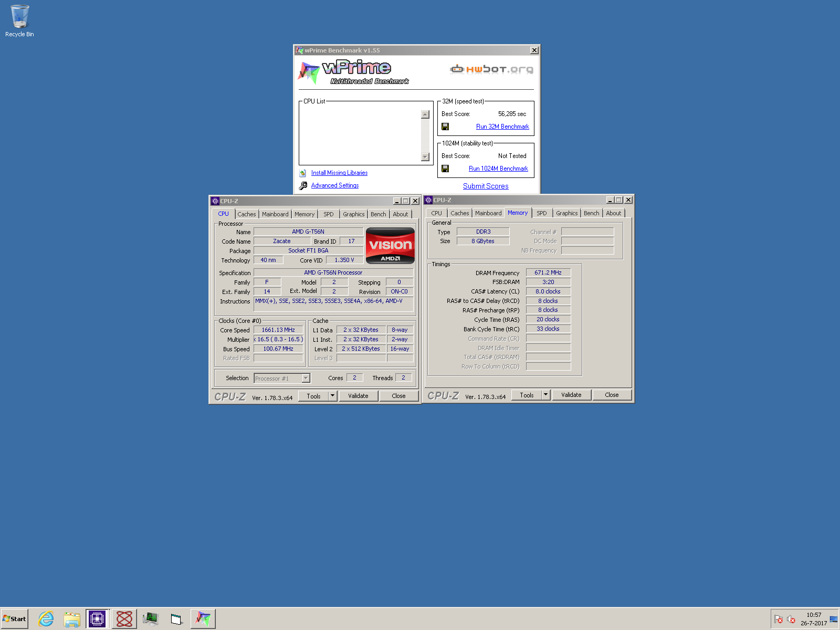
Task: Click the 56,285 sec best score
Action: (512, 114)
